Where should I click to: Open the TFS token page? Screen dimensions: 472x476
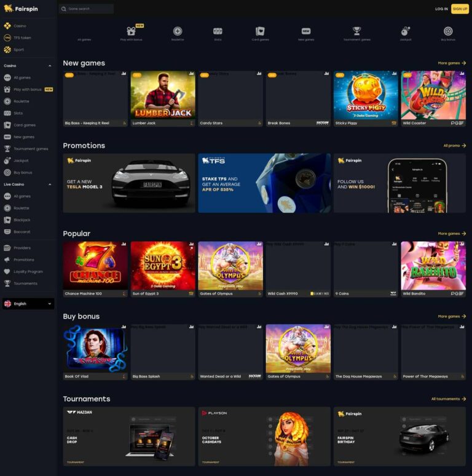click(18, 38)
